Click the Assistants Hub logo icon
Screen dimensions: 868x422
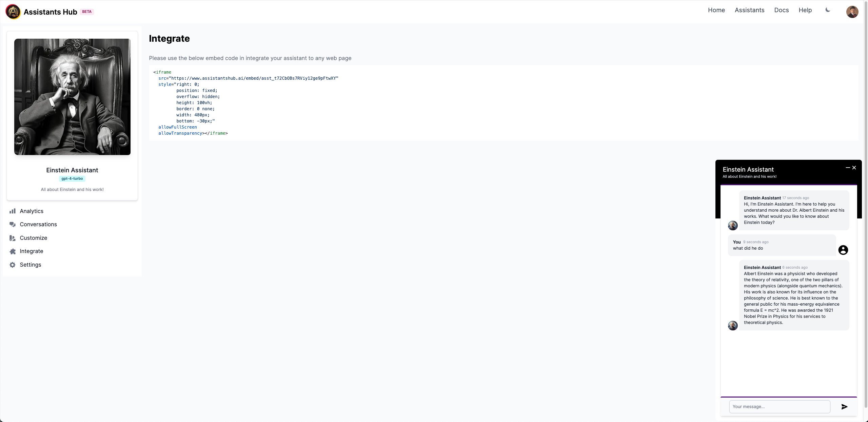coord(13,12)
